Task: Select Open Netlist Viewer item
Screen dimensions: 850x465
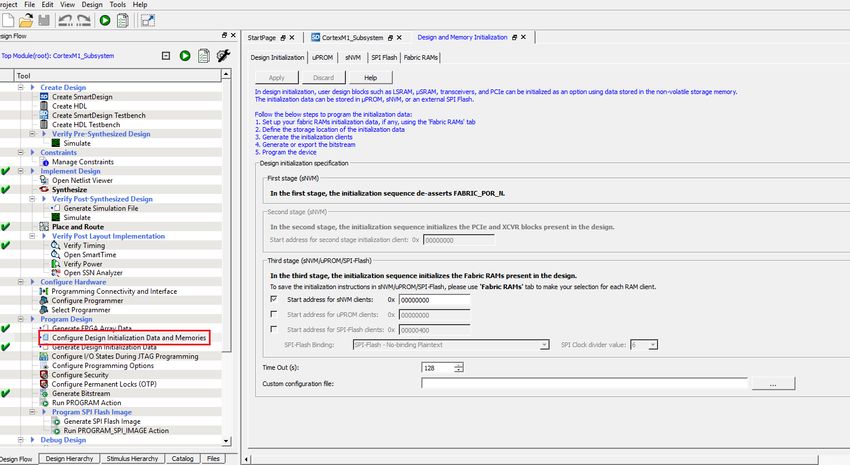Action: pyautogui.click(x=82, y=180)
